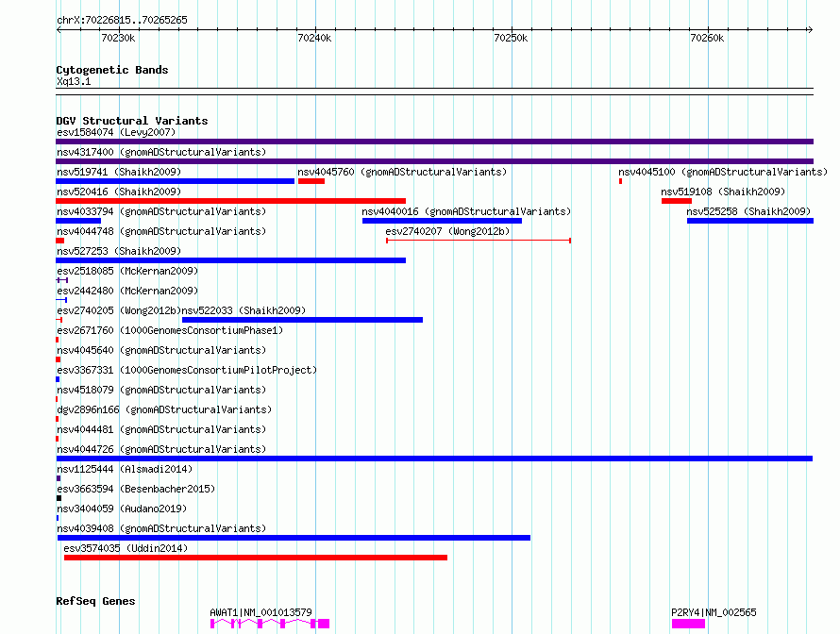Open the esv3574035 (Uddin2014) label

click(126, 548)
